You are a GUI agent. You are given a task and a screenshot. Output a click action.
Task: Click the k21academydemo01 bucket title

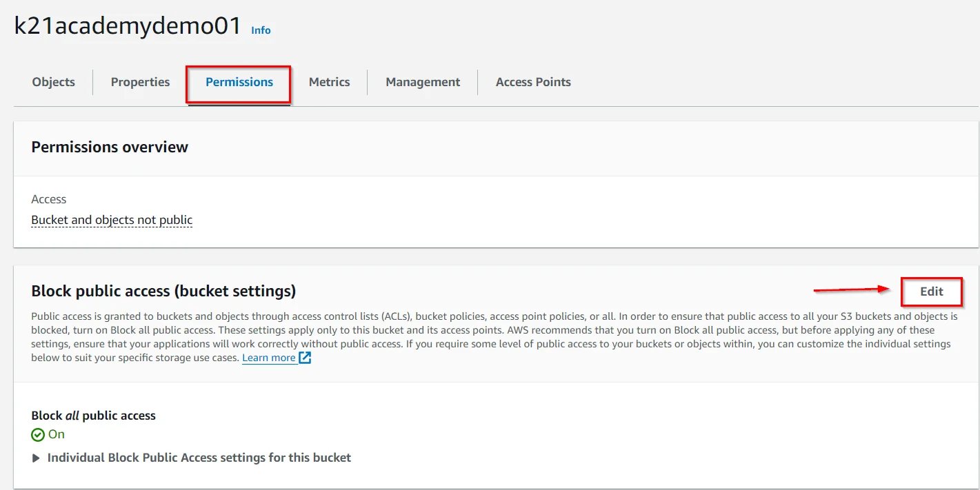tap(128, 26)
